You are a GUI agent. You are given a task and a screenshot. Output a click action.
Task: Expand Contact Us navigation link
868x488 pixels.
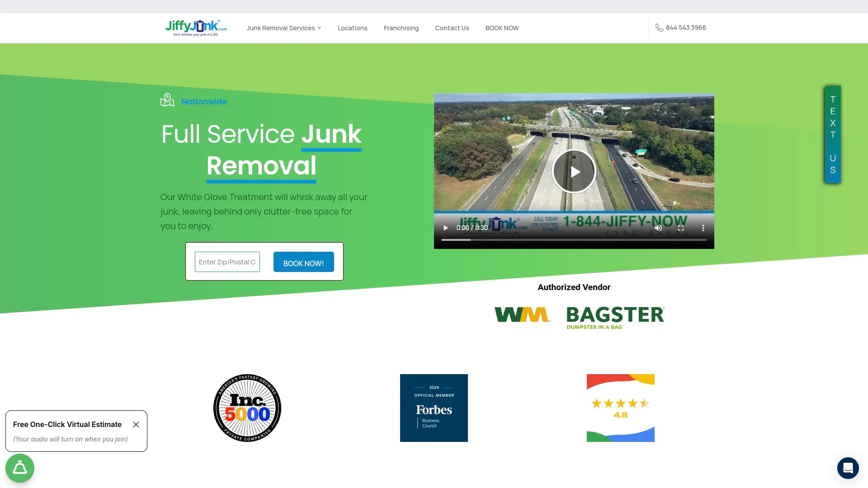point(452,28)
